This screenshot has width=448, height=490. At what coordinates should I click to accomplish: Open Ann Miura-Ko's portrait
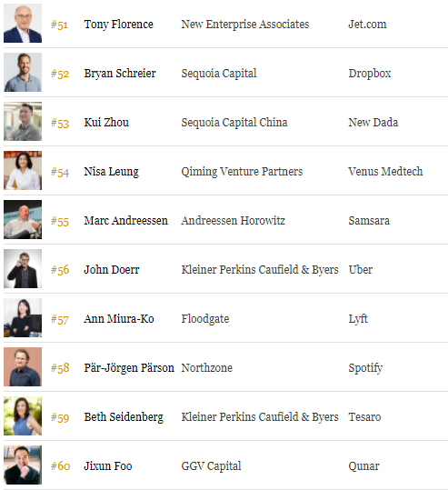pos(23,317)
